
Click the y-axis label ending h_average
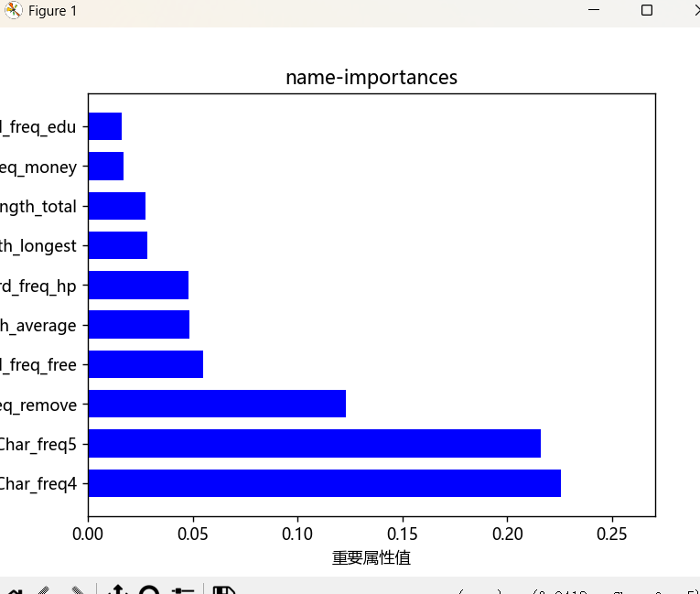[x=38, y=325]
